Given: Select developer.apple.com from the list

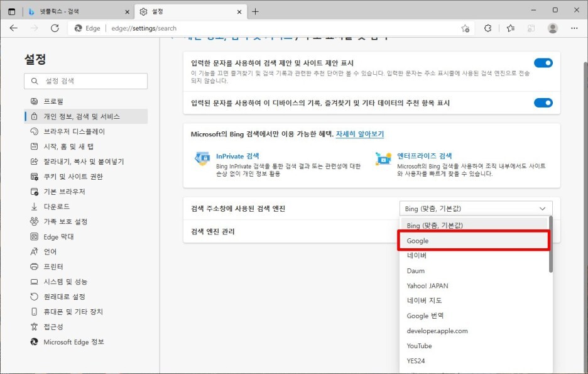Looking at the screenshot, I should coord(474,331).
